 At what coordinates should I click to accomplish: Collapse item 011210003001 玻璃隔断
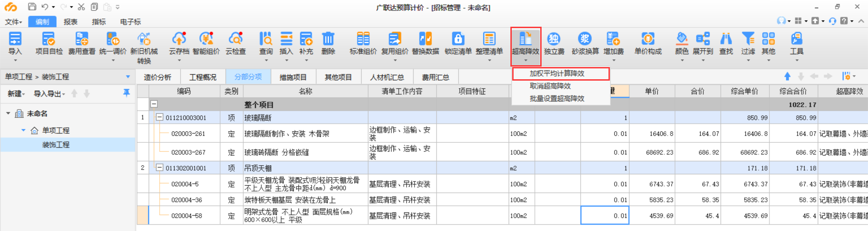click(x=160, y=117)
